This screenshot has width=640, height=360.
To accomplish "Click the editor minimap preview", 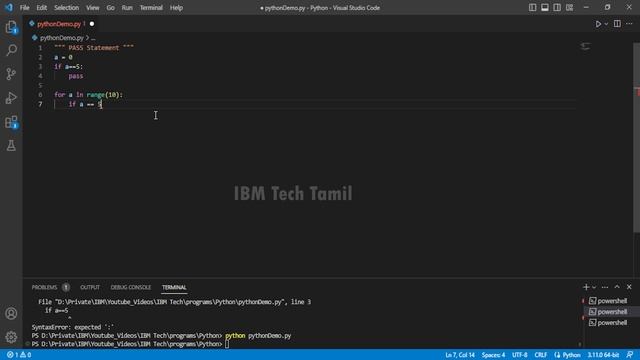I will click(x=586, y=46).
